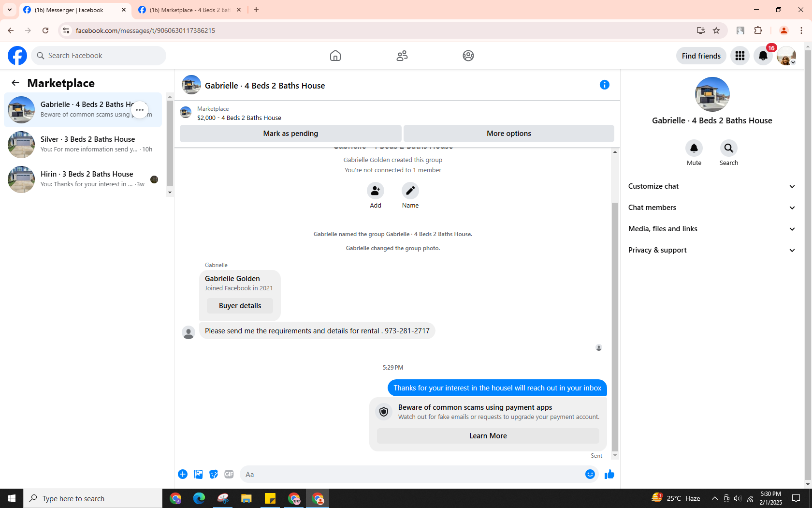Open tab search dropdown in browser
The height and width of the screenshot is (508, 812).
tap(10, 10)
